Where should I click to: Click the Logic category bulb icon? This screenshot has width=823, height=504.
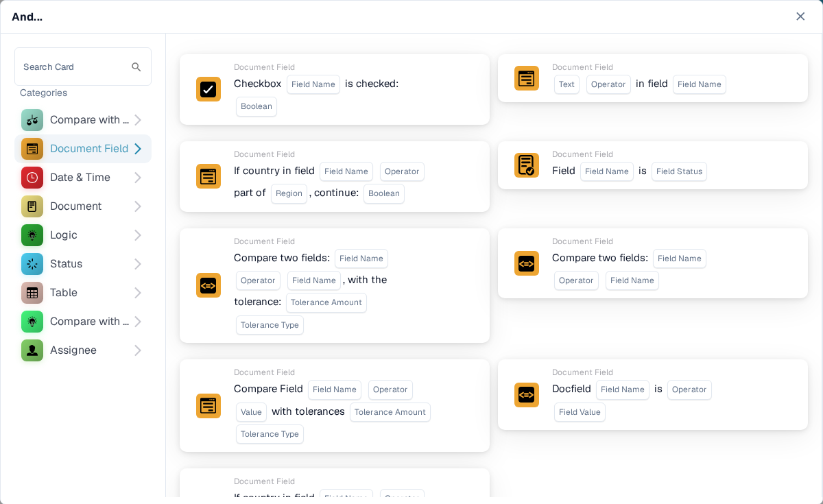(x=32, y=235)
